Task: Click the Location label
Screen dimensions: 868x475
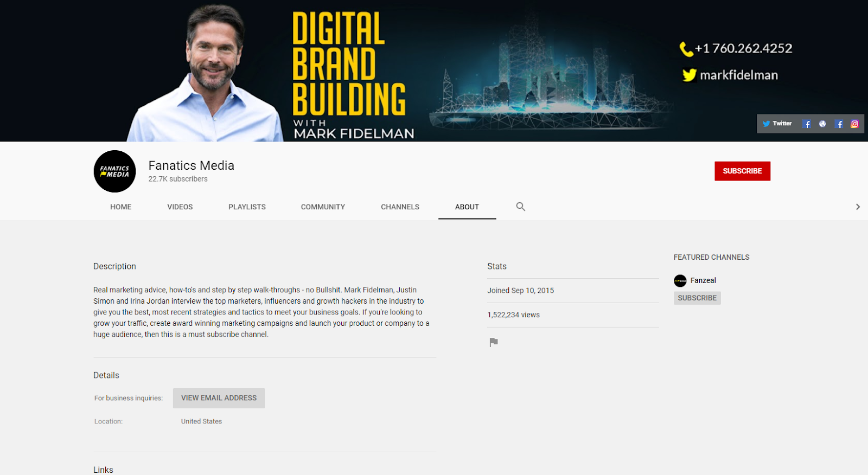Action: (x=108, y=421)
